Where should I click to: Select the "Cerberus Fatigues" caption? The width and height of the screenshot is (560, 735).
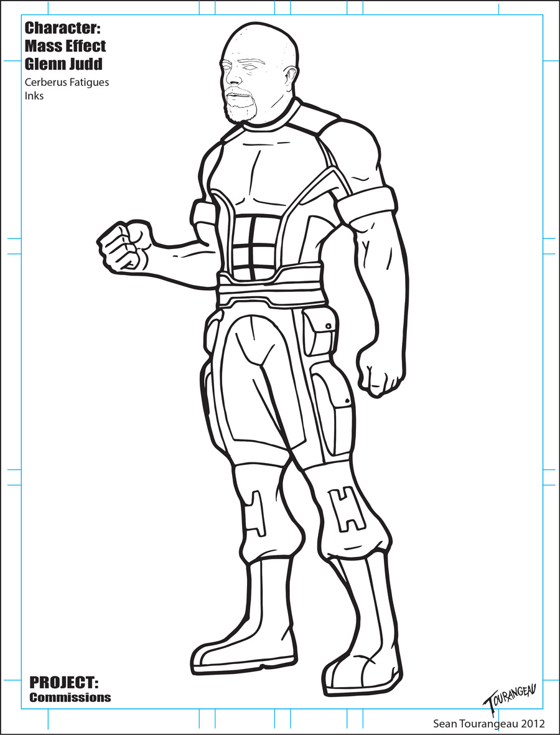pyautogui.click(x=67, y=83)
